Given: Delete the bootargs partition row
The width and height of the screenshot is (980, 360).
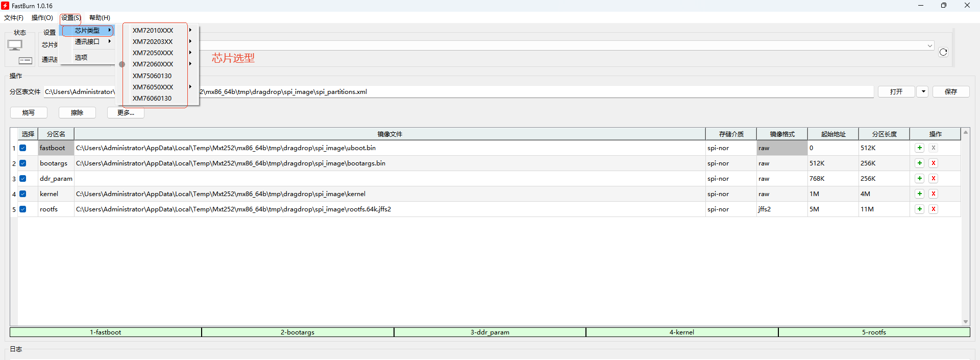Looking at the screenshot, I should tap(934, 163).
